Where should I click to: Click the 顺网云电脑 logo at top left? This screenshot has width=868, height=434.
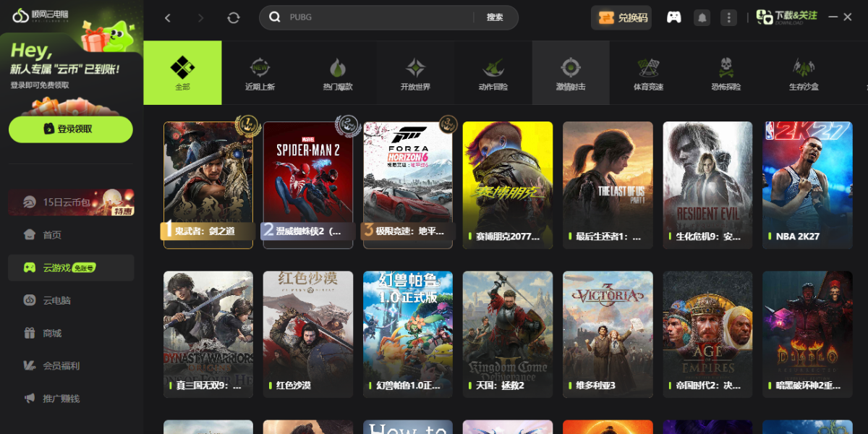click(x=40, y=15)
